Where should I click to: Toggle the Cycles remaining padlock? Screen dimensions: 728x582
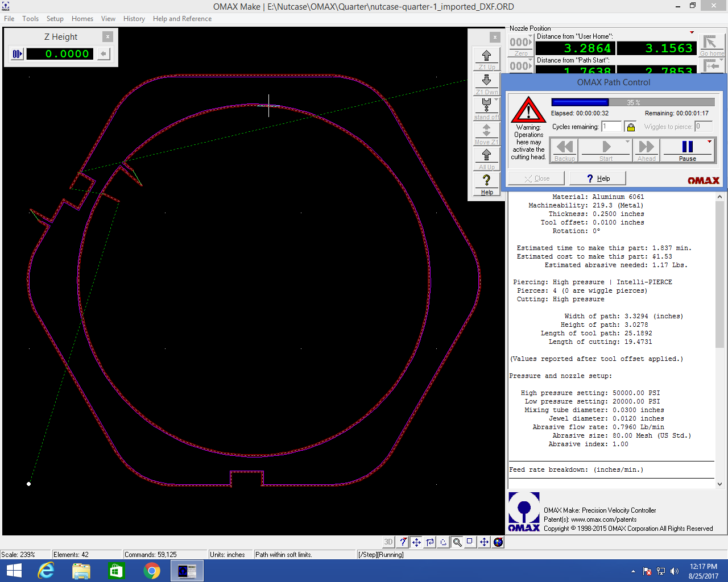pyautogui.click(x=630, y=127)
